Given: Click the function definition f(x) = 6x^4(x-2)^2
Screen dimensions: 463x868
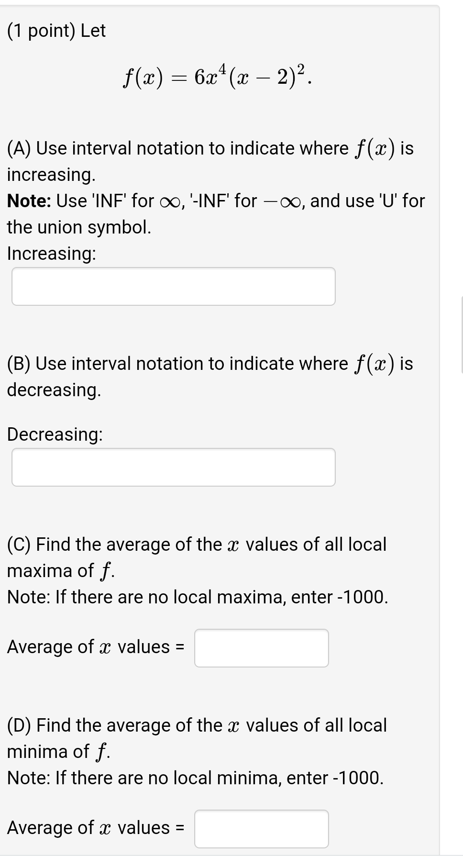Looking at the screenshot, I should click(x=217, y=77).
